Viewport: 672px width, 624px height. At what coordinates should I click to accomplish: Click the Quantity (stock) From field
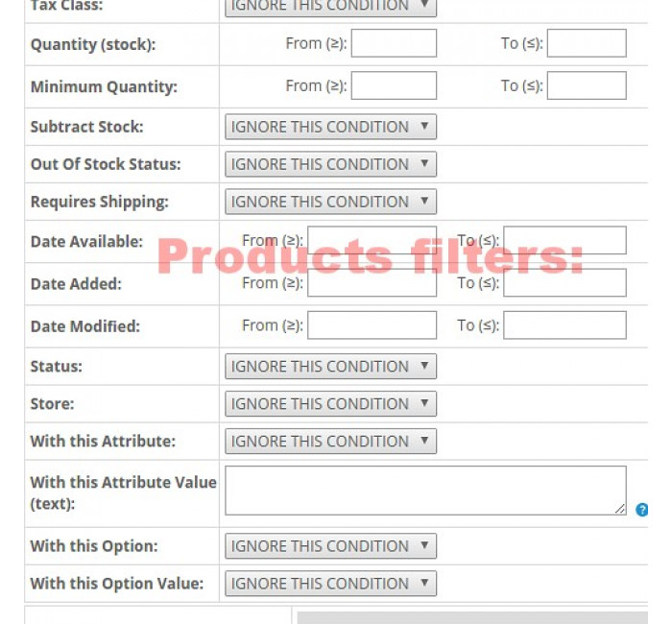[x=394, y=43]
